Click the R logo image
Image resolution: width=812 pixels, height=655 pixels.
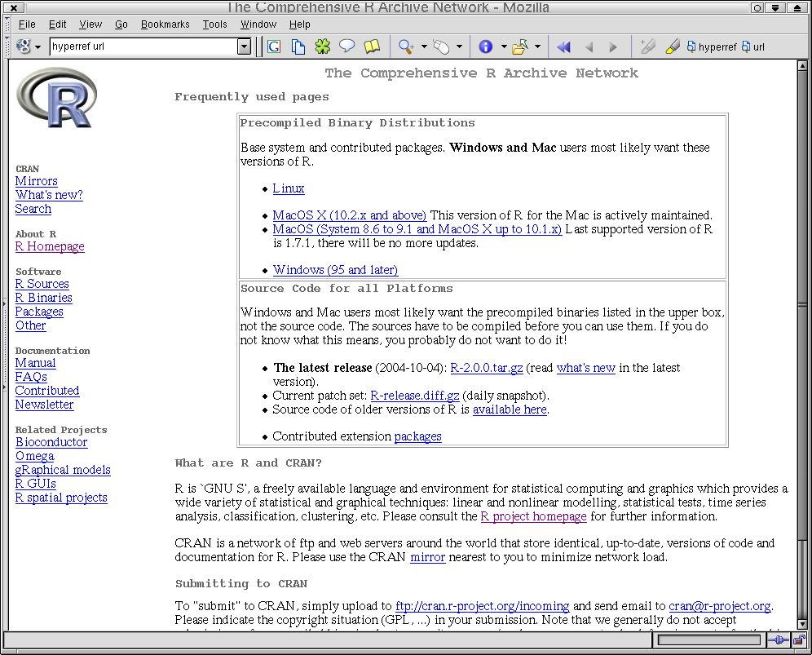pyautogui.click(x=55, y=98)
